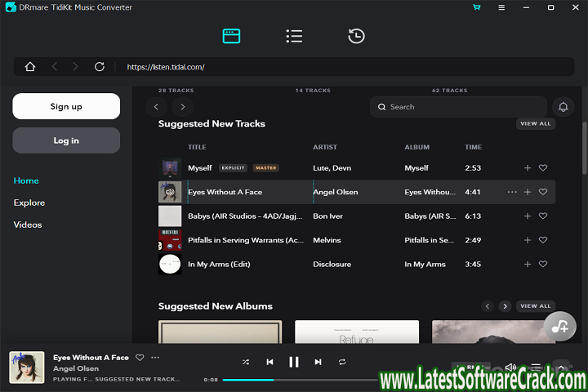Screen dimensions: 588x392
Task: Open now-playing track more options
Action: point(155,358)
